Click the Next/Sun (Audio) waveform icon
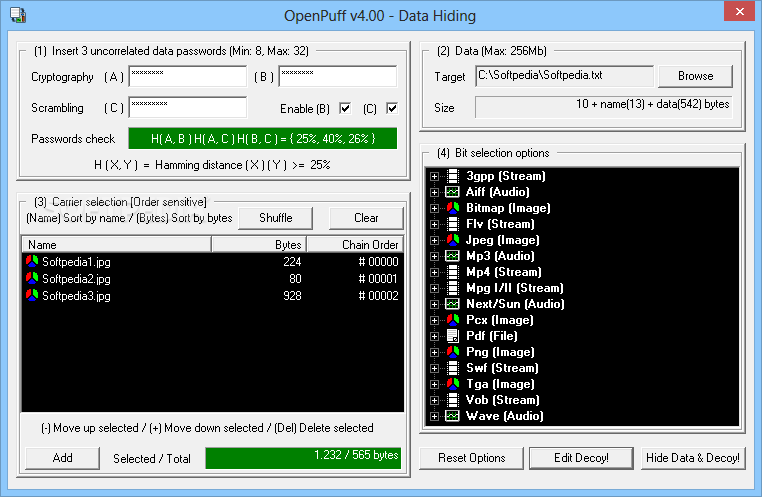 452,304
